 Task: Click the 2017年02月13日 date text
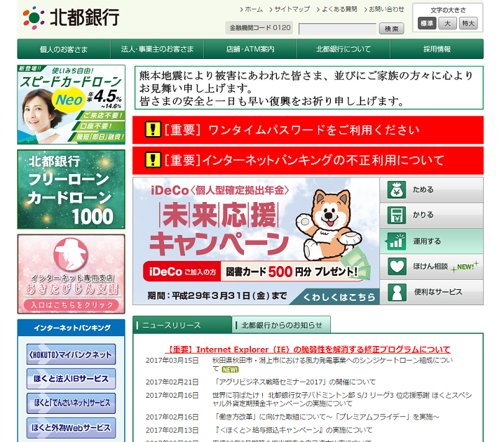[172, 430]
